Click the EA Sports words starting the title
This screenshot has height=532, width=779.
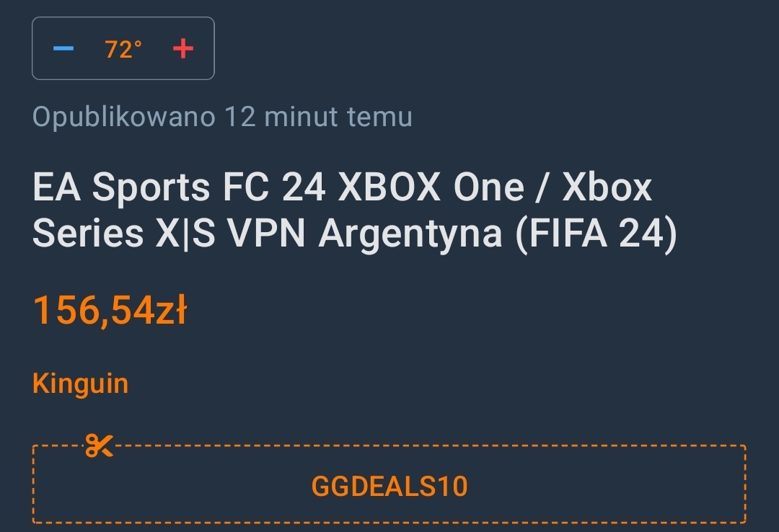121,188
